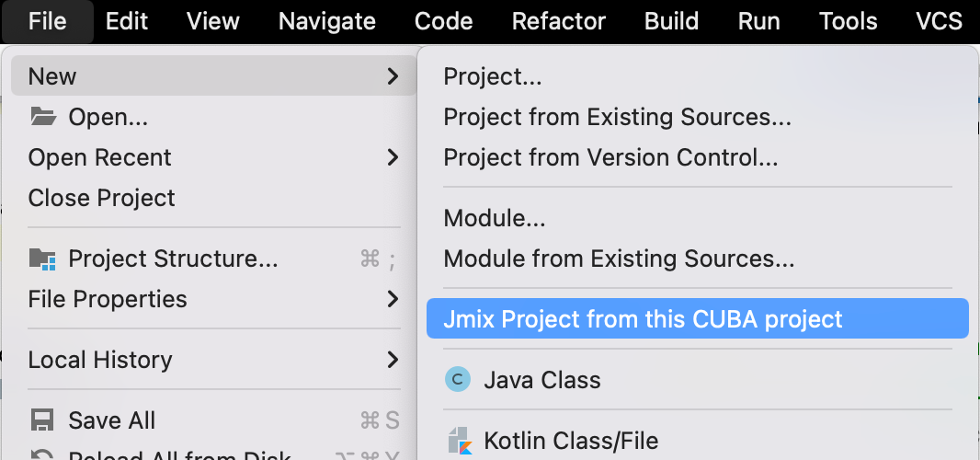Choose Project from Existing Sources

click(x=617, y=117)
